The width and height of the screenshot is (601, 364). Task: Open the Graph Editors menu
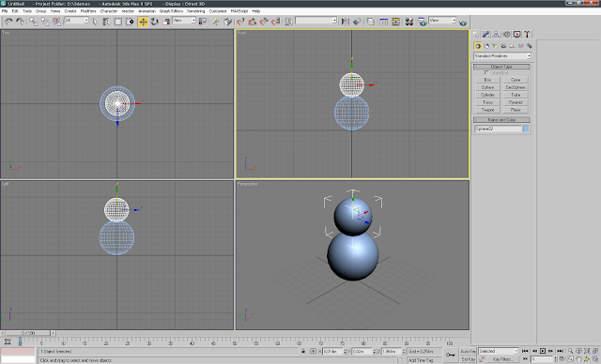[171, 11]
